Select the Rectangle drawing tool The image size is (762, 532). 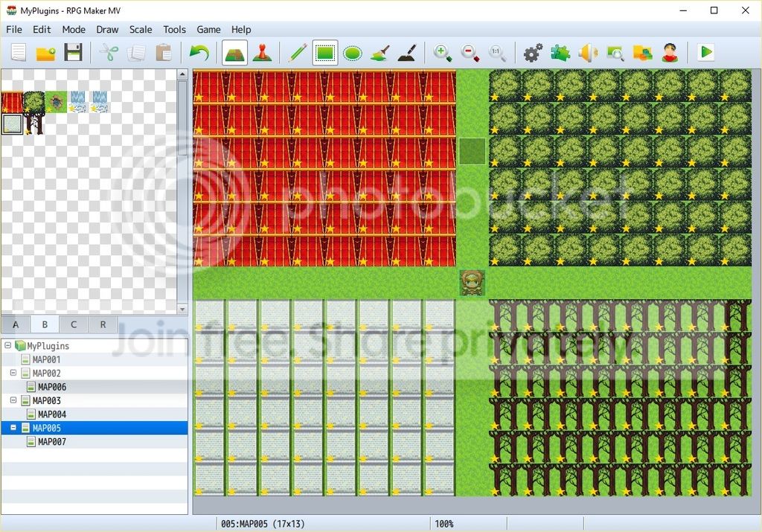click(324, 53)
